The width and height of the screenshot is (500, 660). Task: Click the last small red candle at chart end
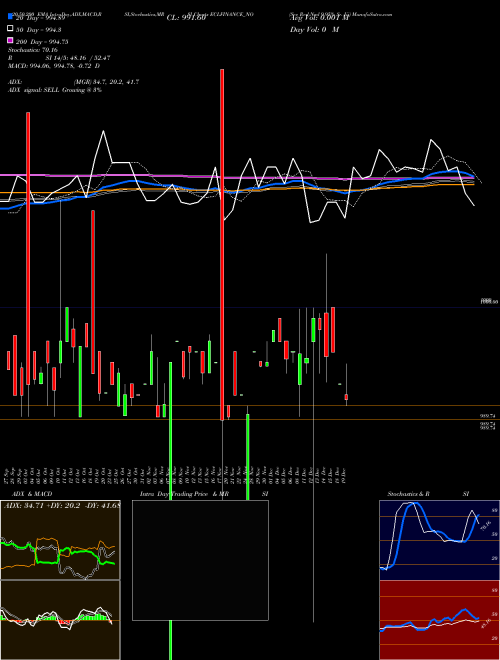(346, 397)
